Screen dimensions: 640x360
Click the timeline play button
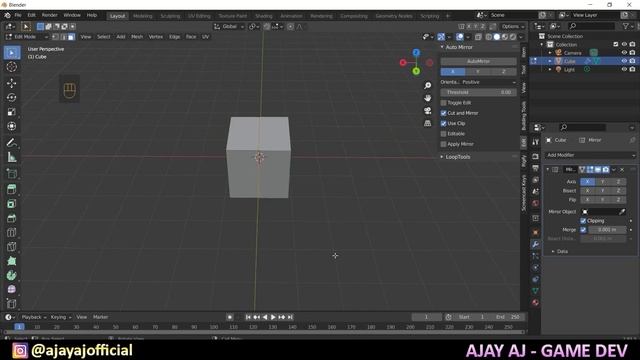point(273,317)
